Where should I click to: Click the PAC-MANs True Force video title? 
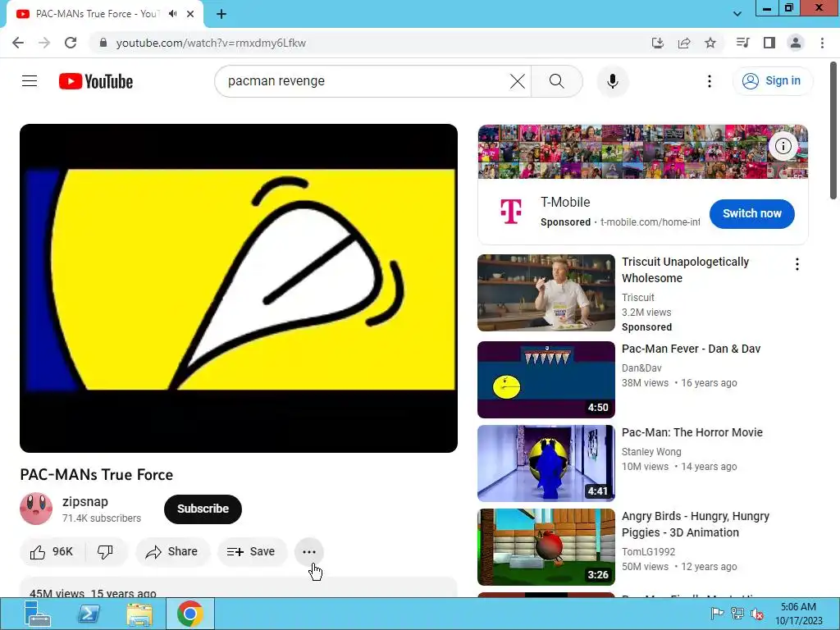[97, 475]
